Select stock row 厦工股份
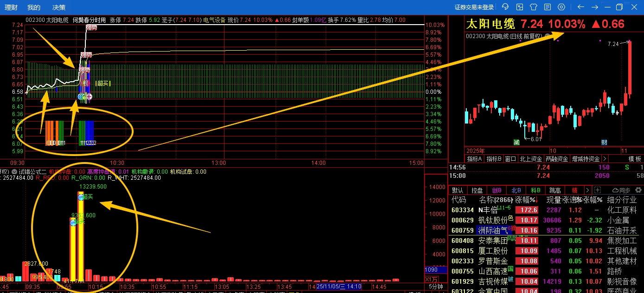The height and width of the screenshot is (293, 644). 547,251
